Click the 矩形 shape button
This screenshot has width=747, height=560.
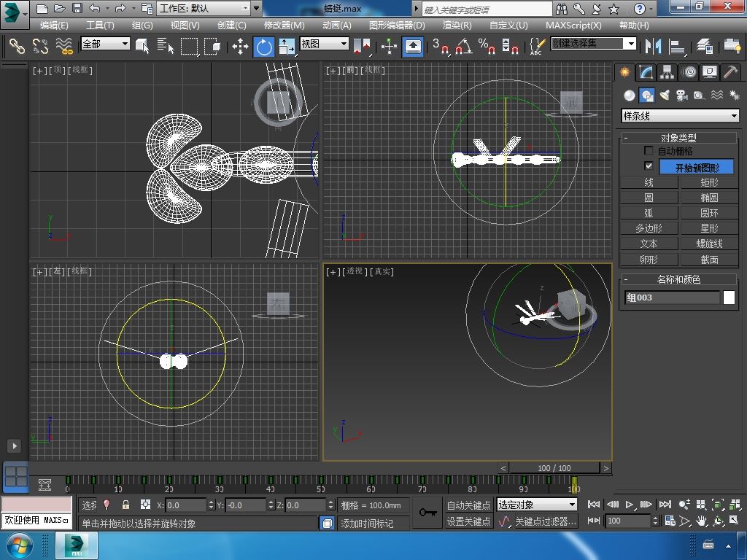point(709,182)
